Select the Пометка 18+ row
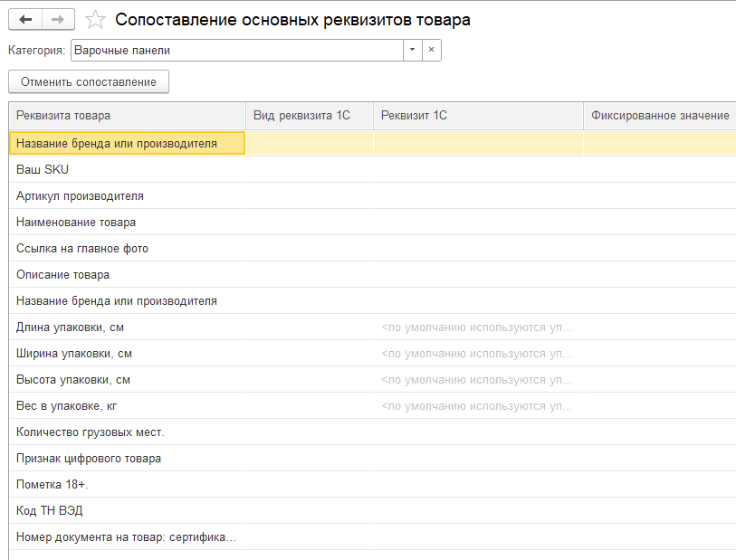The height and width of the screenshot is (560, 736). coord(373,485)
